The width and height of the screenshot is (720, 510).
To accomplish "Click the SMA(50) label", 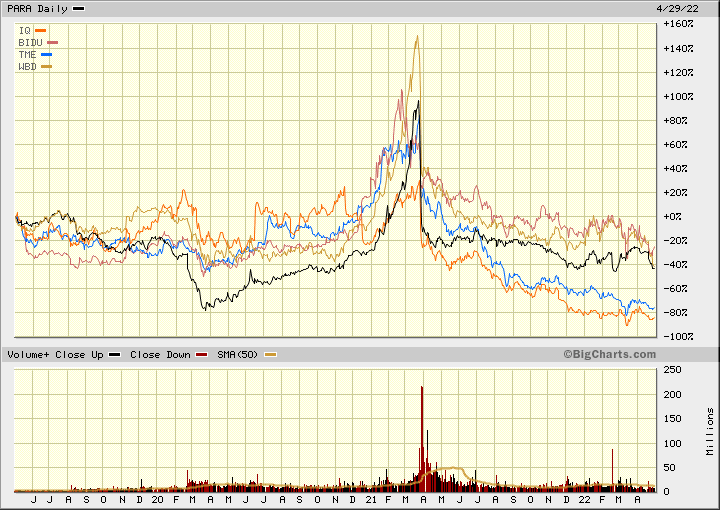I will (238, 355).
